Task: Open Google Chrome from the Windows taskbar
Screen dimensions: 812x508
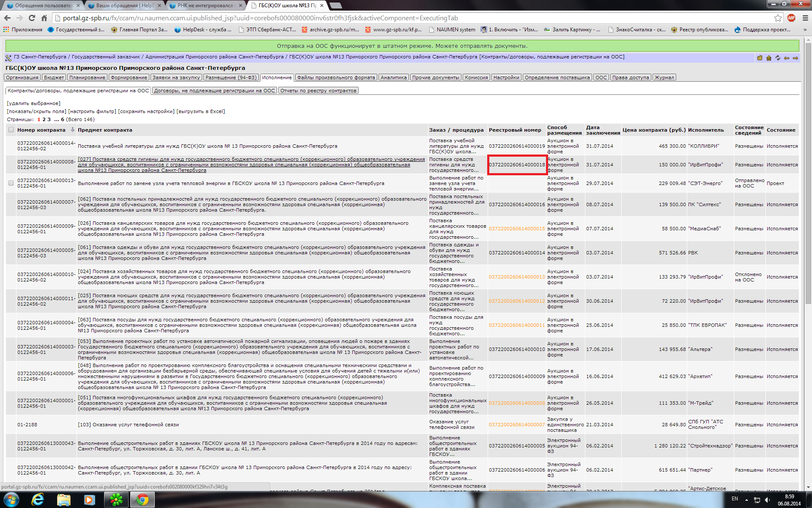Action: pyautogui.click(x=142, y=500)
